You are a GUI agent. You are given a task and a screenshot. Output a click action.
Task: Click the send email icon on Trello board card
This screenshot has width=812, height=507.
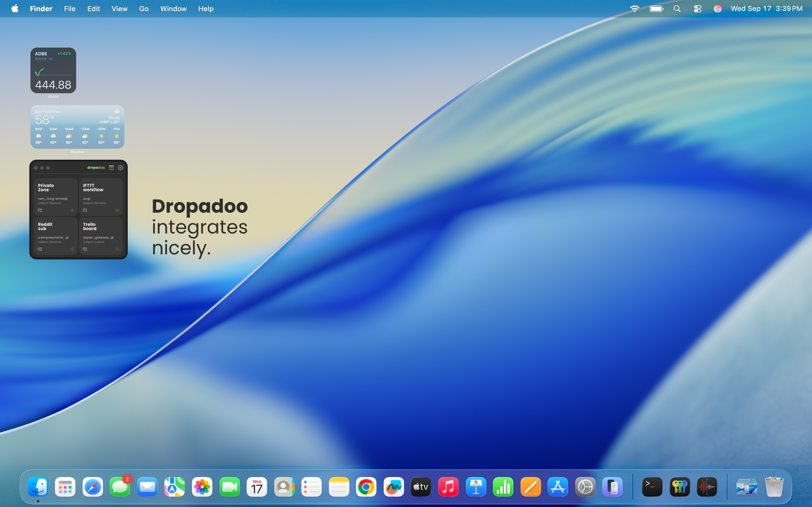point(85,249)
